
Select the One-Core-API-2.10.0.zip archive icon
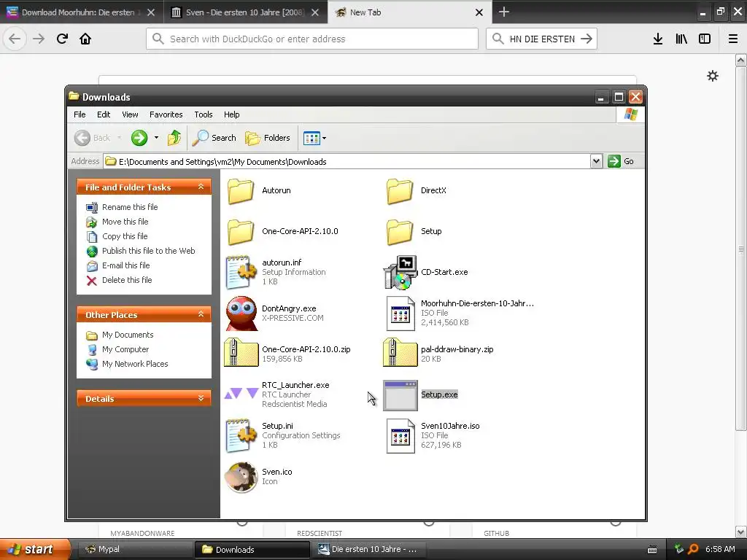241,353
